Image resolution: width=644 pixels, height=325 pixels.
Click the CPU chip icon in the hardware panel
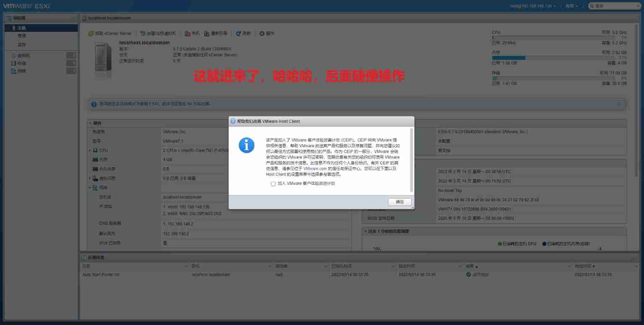click(x=95, y=151)
